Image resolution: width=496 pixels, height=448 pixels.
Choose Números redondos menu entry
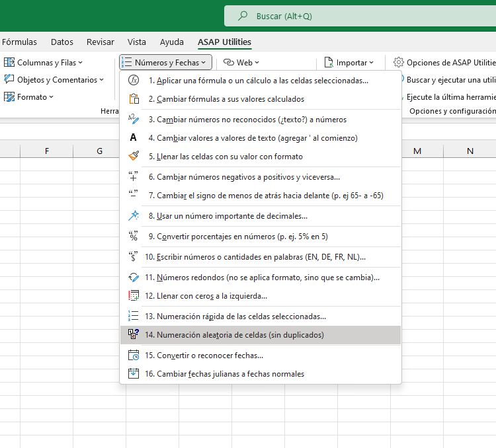click(261, 278)
